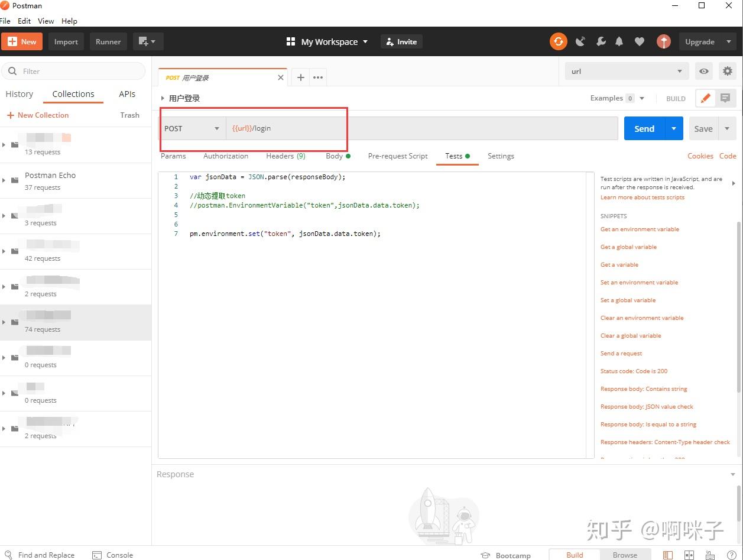Collapse the Response panel arrow
Viewport: 743px width, 560px height.
[x=733, y=474]
